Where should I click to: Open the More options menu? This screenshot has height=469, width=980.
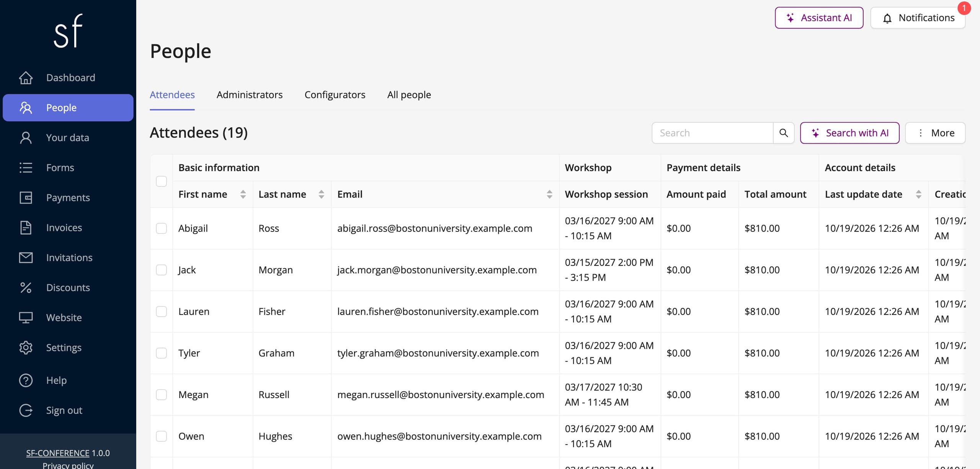point(935,133)
